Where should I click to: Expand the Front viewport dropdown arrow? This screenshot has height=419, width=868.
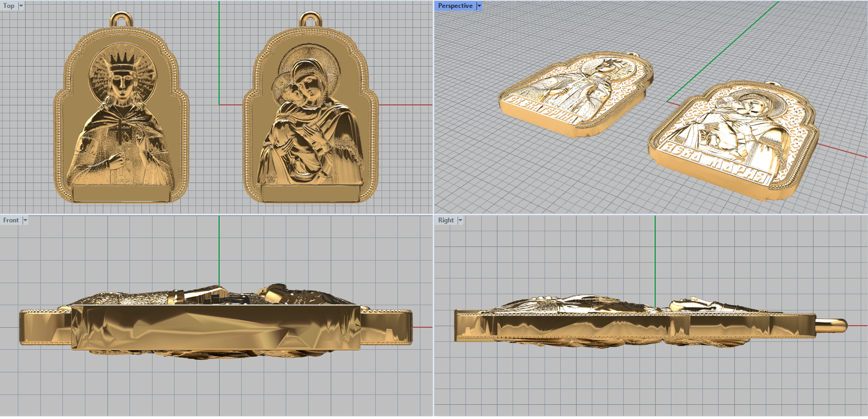tap(25, 220)
